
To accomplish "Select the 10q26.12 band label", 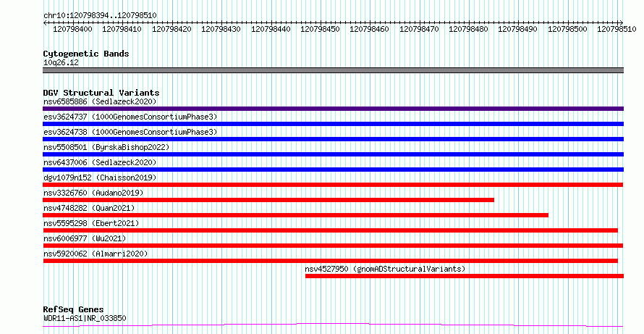I will (61, 63).
